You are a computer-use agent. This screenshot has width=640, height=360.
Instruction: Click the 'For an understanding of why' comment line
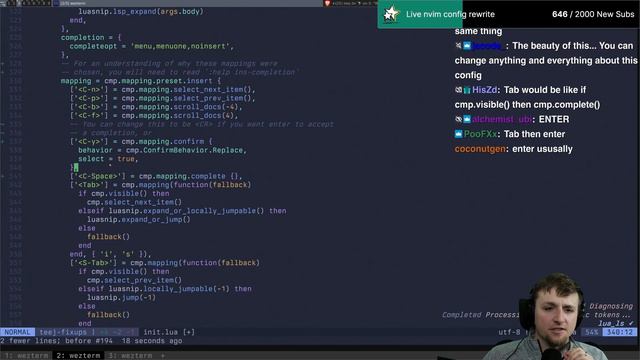click(x=169, y=64)
